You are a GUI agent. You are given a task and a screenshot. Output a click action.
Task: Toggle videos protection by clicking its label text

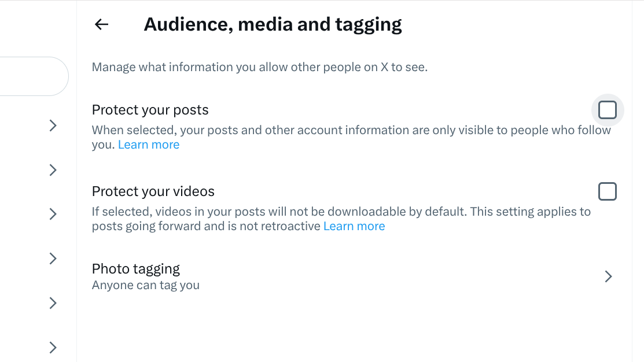click(x=153, y=191)
